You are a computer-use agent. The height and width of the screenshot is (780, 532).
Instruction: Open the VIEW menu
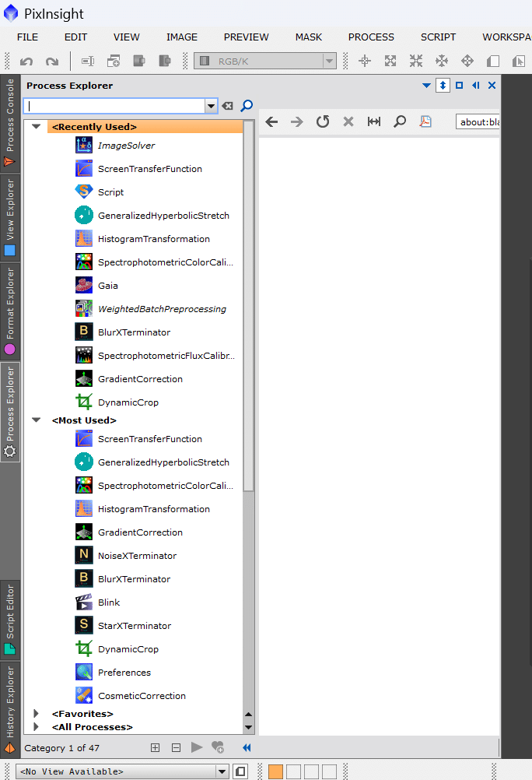(126, 37)
